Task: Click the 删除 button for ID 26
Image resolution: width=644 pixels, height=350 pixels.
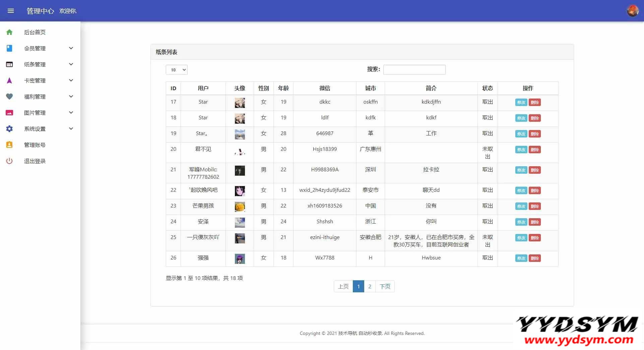Action: (x=534, y=258)
